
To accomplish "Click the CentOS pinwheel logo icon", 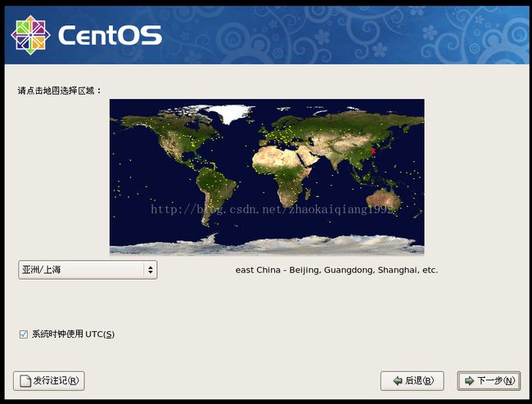I will (30, 34).
